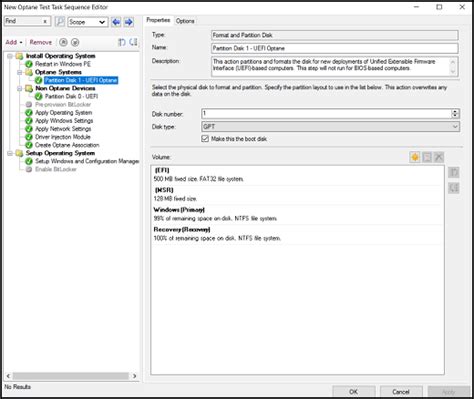Select the Windows (Primary) volume entry
Viewport: 474px width, 399px height.
click(297, 214)
